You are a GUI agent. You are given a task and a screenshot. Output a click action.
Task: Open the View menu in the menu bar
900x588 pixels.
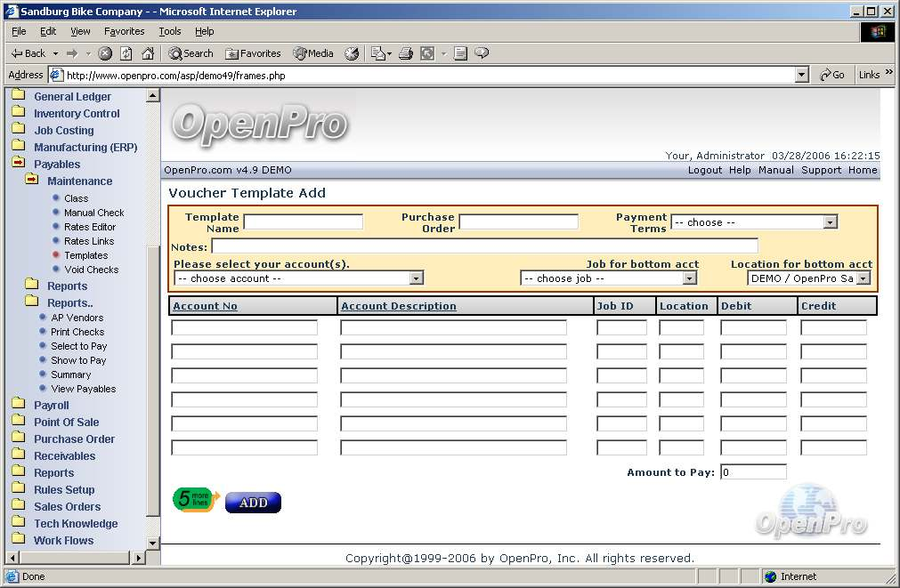click(80, 31)
